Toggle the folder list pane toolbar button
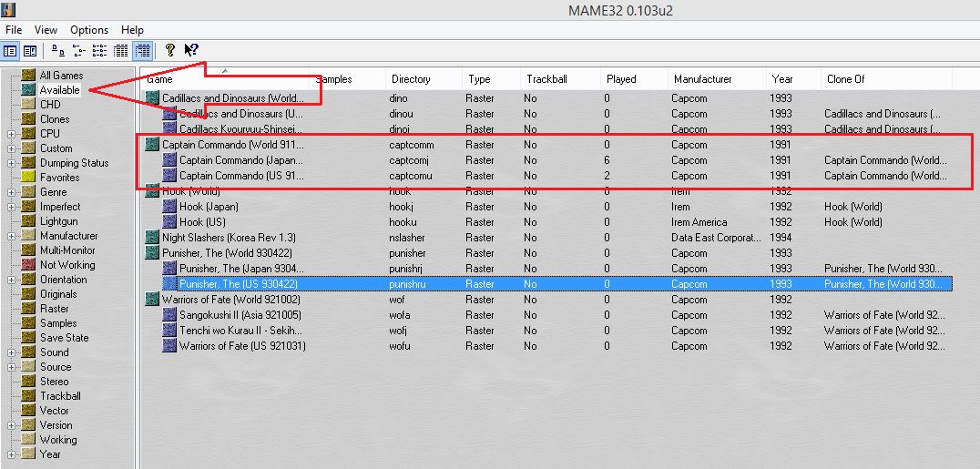 [10, 51]
